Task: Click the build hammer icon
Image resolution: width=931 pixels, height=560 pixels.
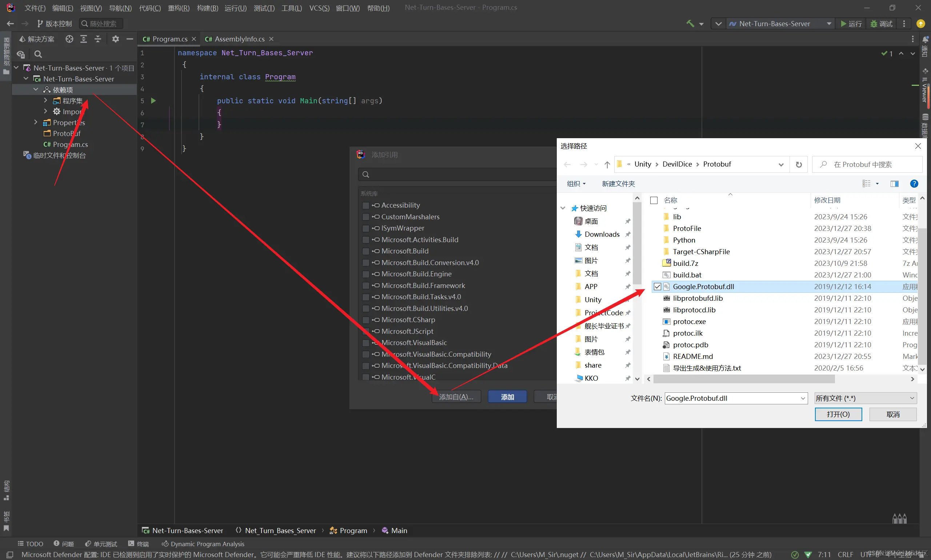Action: 690,23
